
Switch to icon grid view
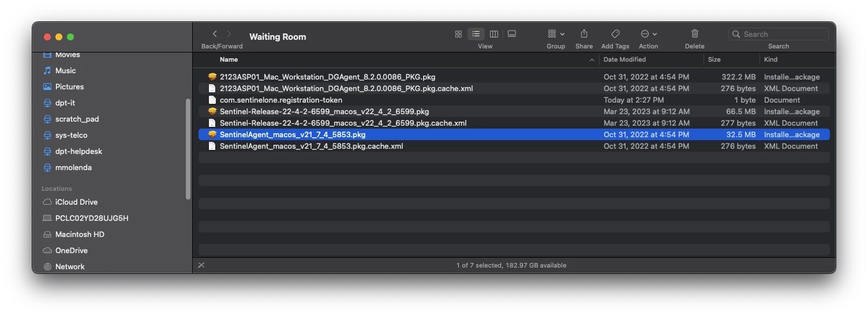(x=458, y=34)
